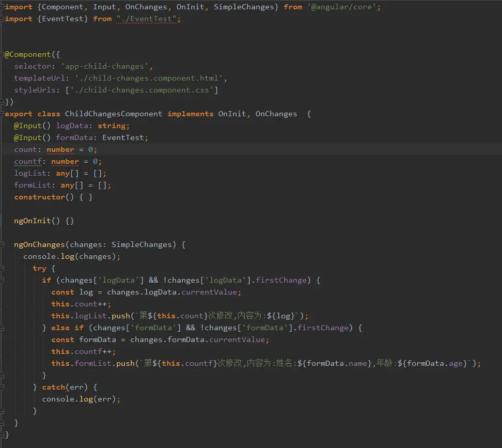502x448 pixels.
Task: Click the '@angular/core' import path string
Action: (x=341, y=7)
